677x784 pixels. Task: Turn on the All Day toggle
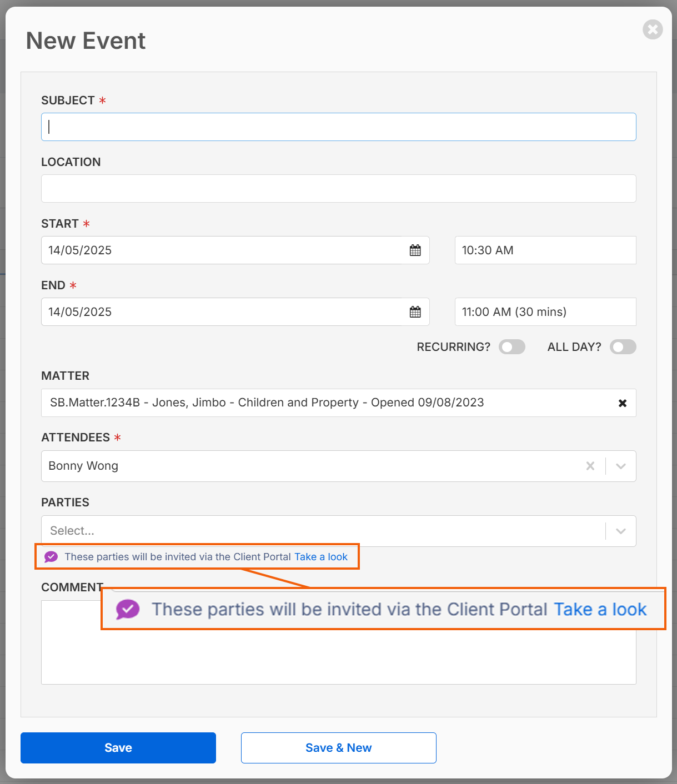pos(623,347)
